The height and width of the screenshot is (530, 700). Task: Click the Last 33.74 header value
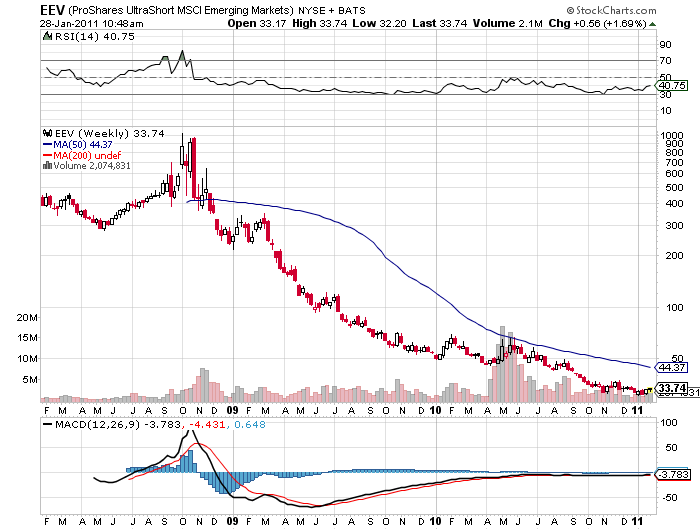tap(439, 24)
